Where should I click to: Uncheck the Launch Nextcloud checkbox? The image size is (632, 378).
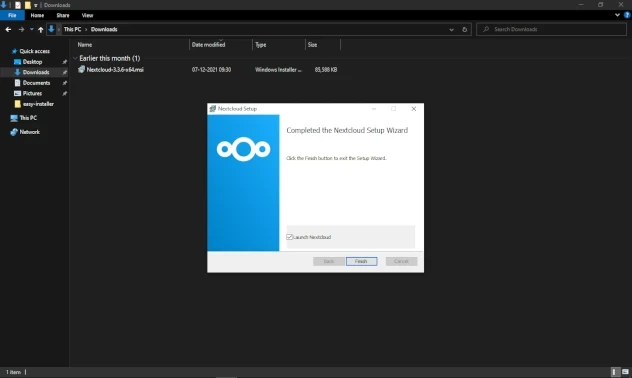(289, 237)
